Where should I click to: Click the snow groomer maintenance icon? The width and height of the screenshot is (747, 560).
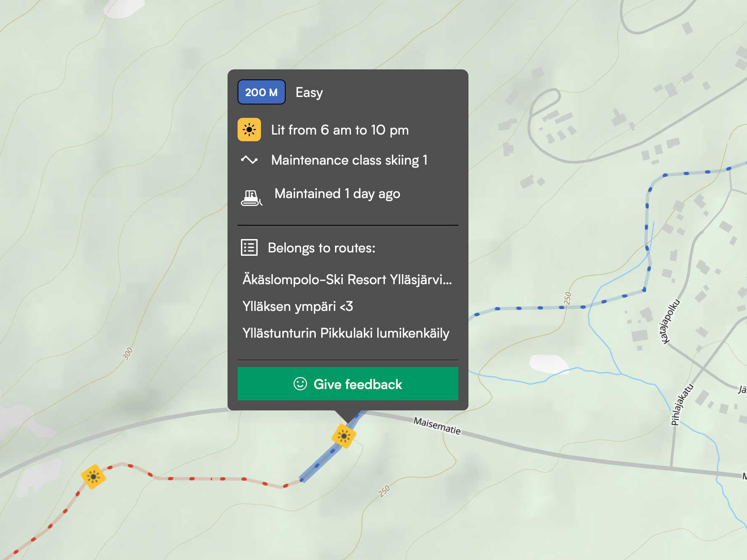(x=251, y=198)
